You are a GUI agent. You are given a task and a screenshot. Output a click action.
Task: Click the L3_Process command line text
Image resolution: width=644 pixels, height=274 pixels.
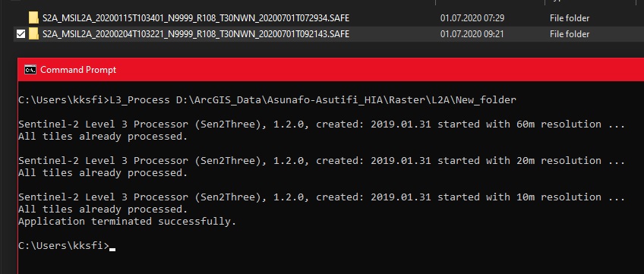coord(267,99)
